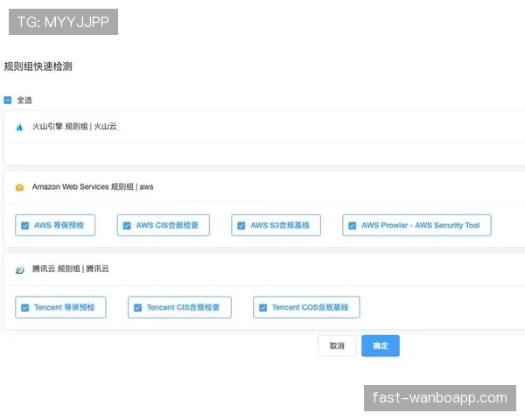Confirm with the 确定 button
Screen dimensions: 525x420
[381, 346]
